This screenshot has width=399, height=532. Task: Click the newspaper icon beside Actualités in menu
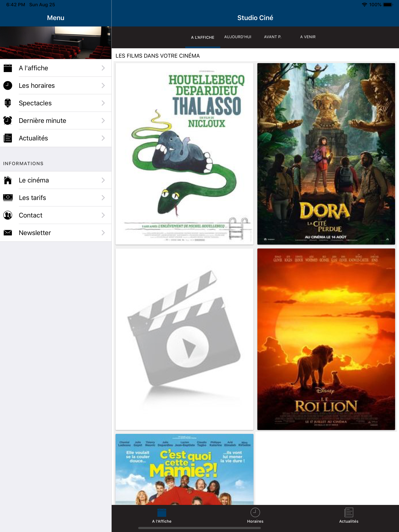[x=8, y=138]
